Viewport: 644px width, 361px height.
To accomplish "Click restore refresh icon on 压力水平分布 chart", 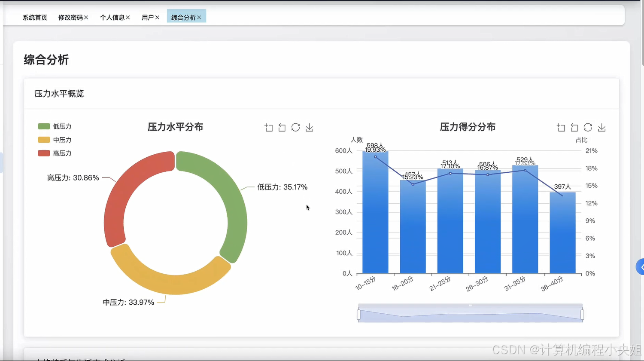I will [x=295, y=127].
